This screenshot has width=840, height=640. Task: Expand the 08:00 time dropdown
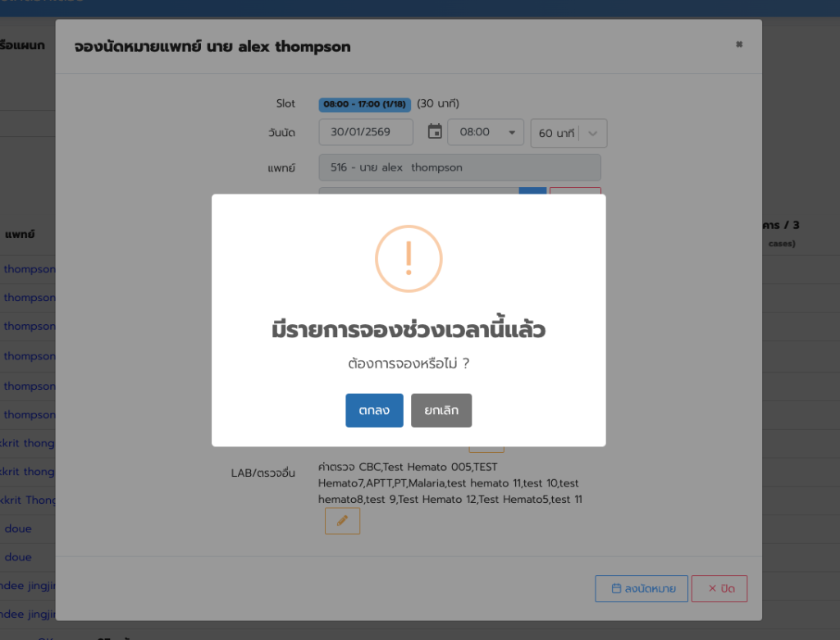point(485,132)
